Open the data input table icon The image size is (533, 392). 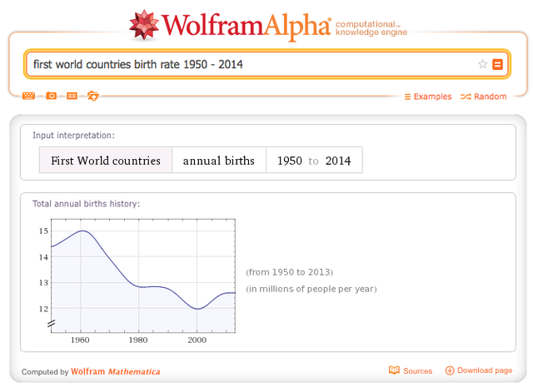72,97
